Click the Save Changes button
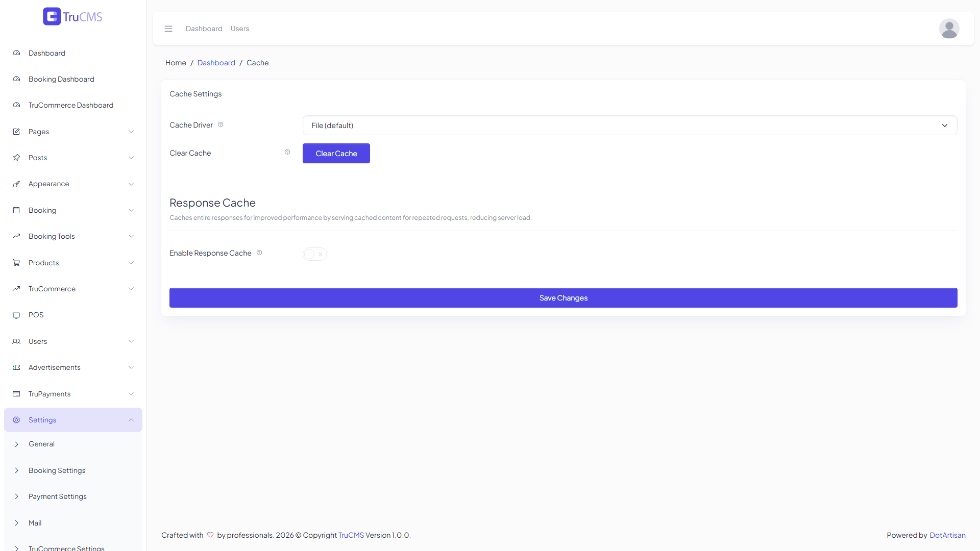 point(563,298)
